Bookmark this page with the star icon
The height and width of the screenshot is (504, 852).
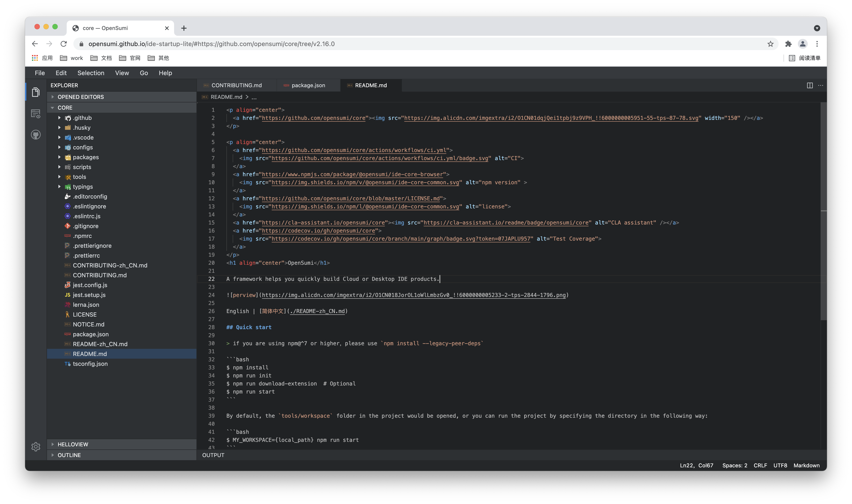click(770, 44)
